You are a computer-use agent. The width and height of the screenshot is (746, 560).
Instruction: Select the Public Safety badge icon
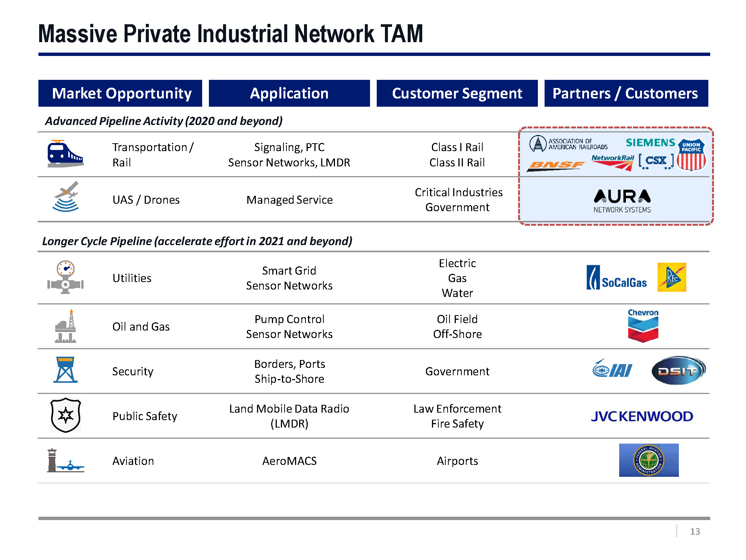65,415
